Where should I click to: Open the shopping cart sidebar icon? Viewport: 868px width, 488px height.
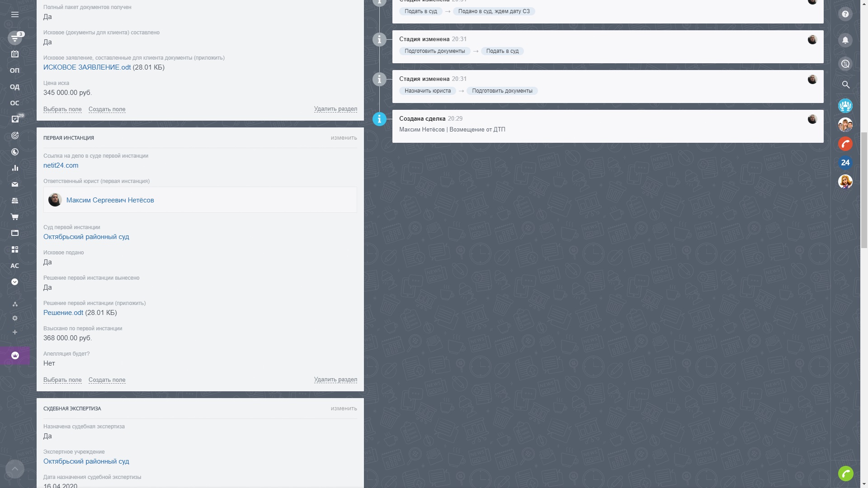click(x=15, y=217)
